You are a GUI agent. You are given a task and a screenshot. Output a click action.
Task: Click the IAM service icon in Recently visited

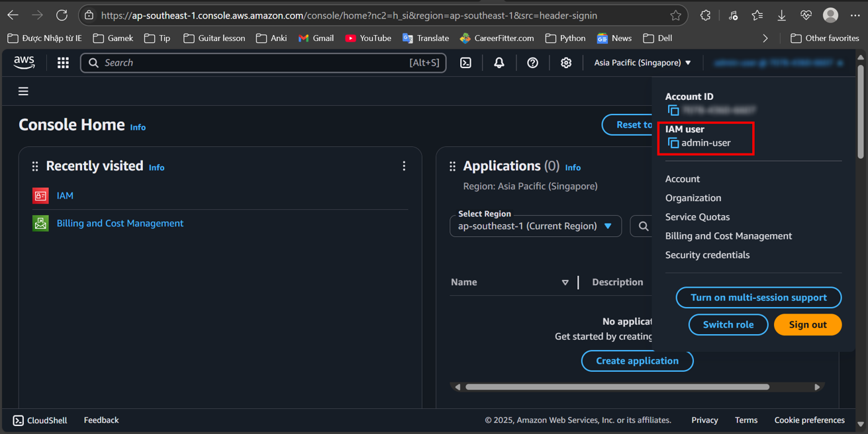tap(40, 195)
